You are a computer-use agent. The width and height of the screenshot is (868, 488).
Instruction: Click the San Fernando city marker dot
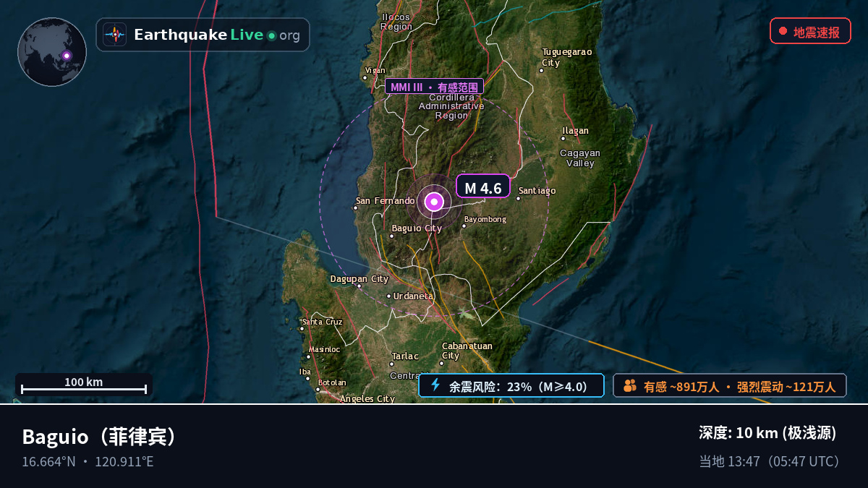click(355, 208)
